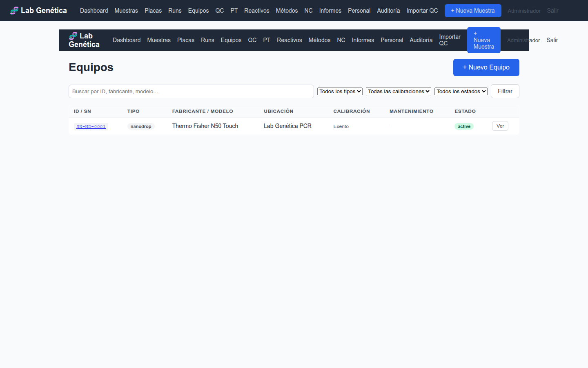Click the Lab Genética PCR location cell

coord(287,126)
